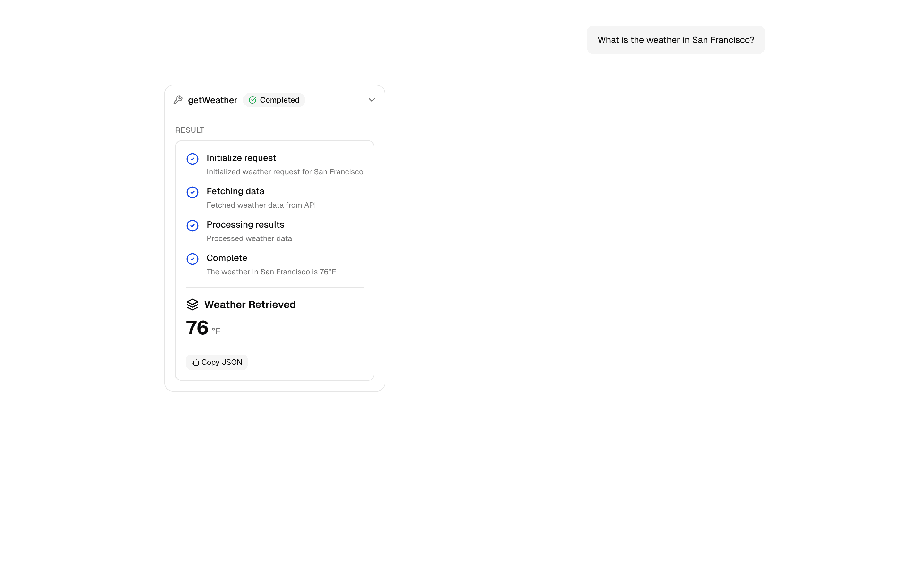Select the check circle beside Initialize request
Viewport: 924px width, 577px height.
193,159
